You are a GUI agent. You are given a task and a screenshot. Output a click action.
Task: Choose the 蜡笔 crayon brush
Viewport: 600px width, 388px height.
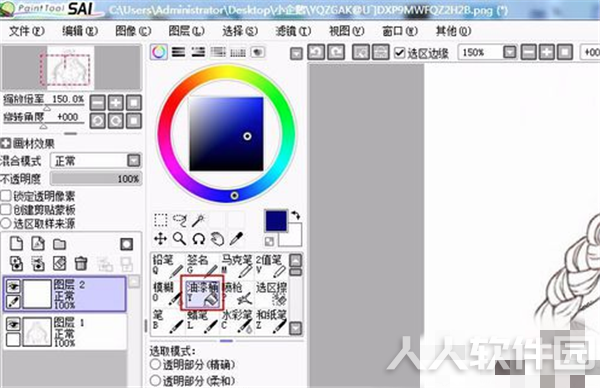click(x=202, y=321)
